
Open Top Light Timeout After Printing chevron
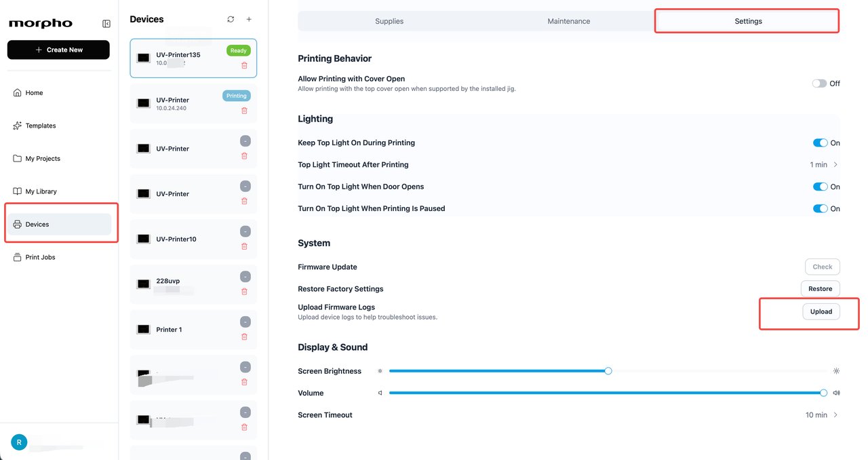[x=835, y=165]
